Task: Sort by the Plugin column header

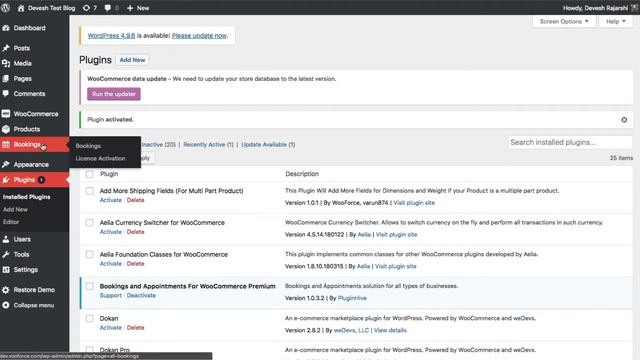Action: tap(109, 174)
